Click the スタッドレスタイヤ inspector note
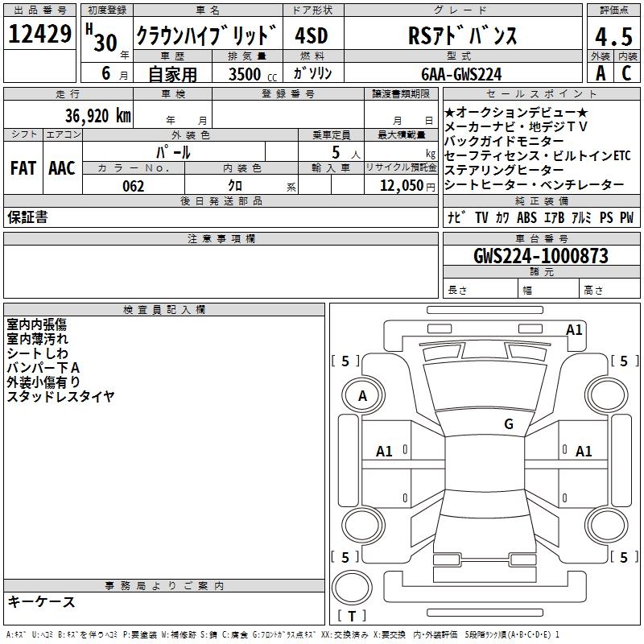The height and width of the screenshot is (644, 644). click(x=60, y=397)
